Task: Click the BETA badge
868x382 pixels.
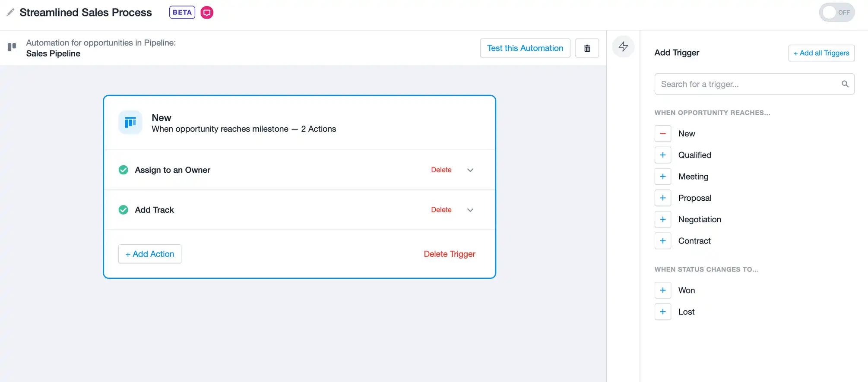Action: coord(182,13)
